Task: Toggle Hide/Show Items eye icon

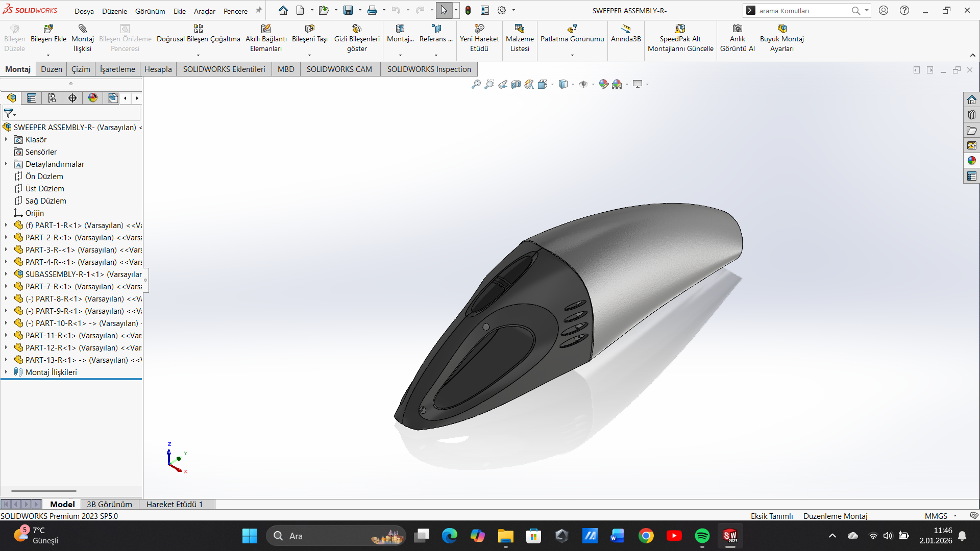Action: (x=583, y=84)
